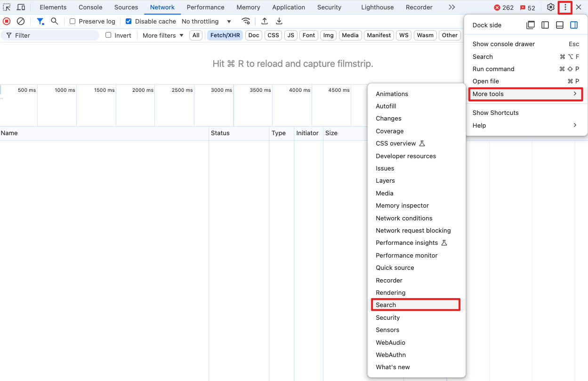
Task: Open the No throttling dropdown
Action: [x=206, y=22]
